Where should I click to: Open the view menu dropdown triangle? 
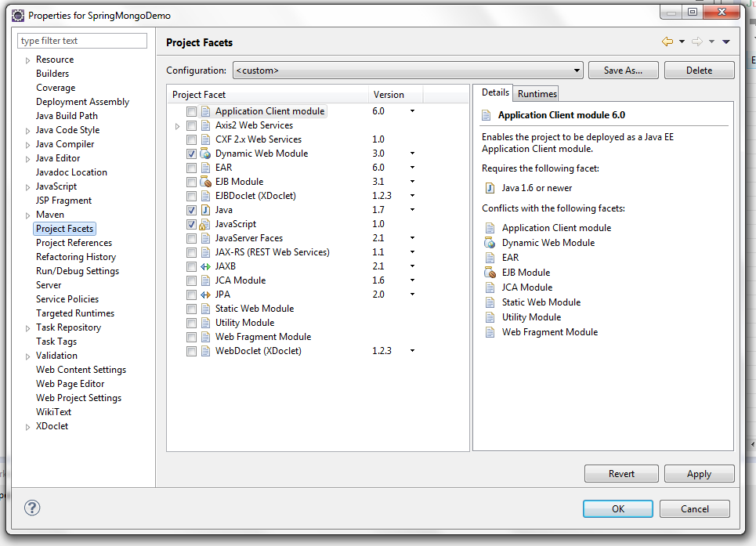tap(726, 42)
